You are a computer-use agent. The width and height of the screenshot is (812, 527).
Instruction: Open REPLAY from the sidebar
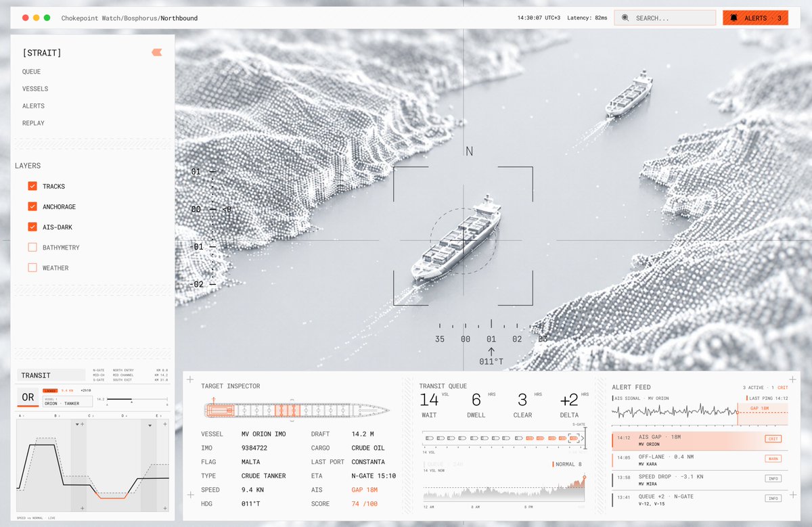[x=33, y=123]
